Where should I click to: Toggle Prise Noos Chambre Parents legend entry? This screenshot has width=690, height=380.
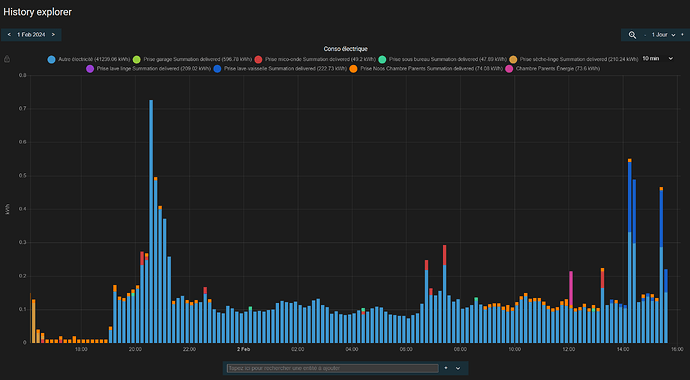pyautogui.click(x=426, y=69)
